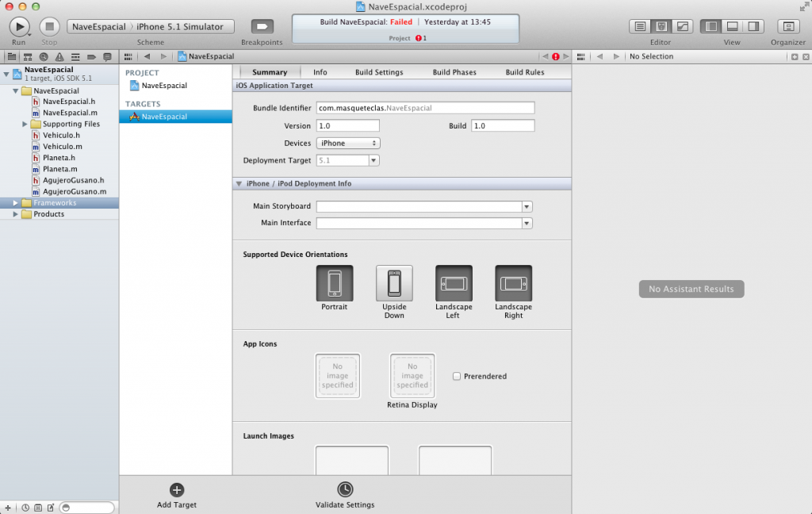This screenshot has height=514, width=812.
Task: Show the Utilities pane view button
Action: [x=753, y=26]
